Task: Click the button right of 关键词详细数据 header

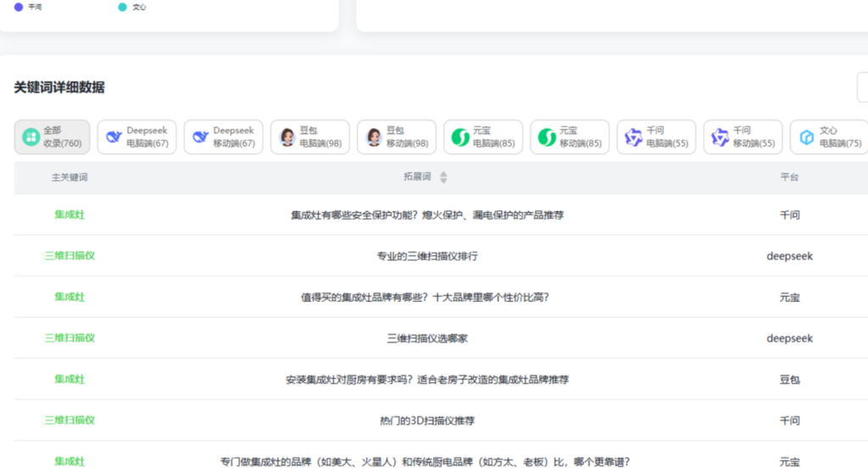Action: click(862, 87)
